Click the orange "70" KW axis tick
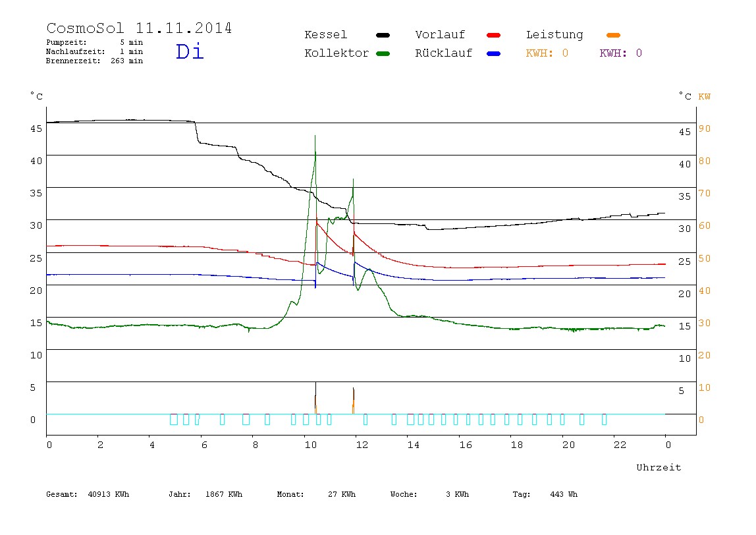 pyautogui.click(x=705, y=194)
